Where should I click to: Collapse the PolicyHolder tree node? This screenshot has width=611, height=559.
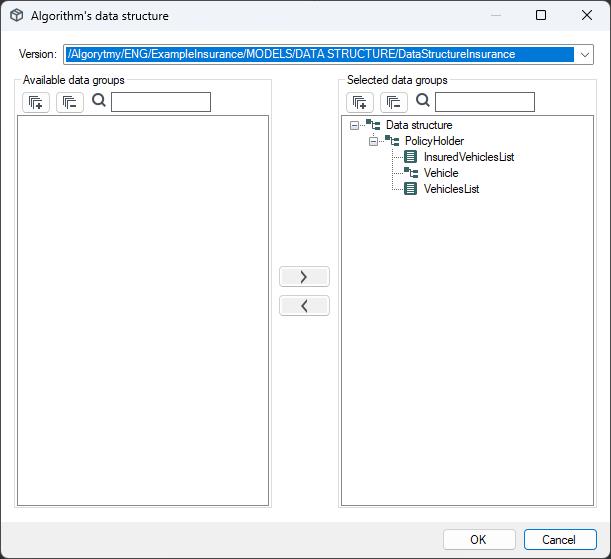[x=373, y=141]
